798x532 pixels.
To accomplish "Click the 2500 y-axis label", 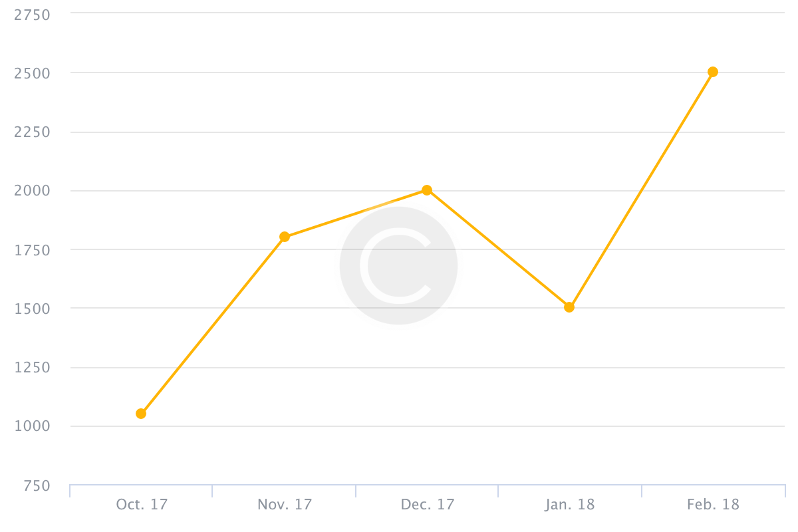I will [x=32, y=72].
